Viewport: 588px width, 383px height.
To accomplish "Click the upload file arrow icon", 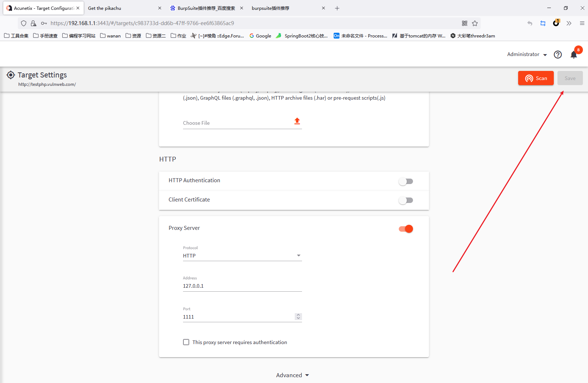I will click(x=297, y=121).
